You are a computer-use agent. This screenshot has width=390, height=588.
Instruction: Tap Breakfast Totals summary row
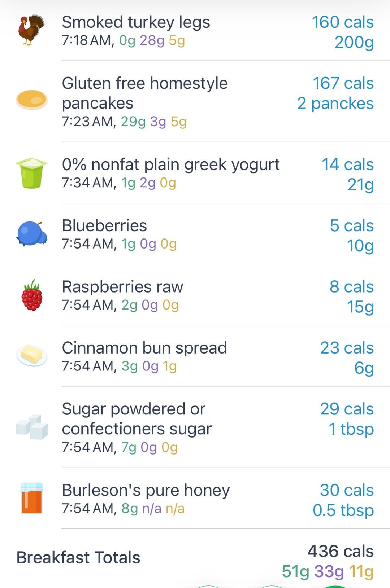point(195,557)
